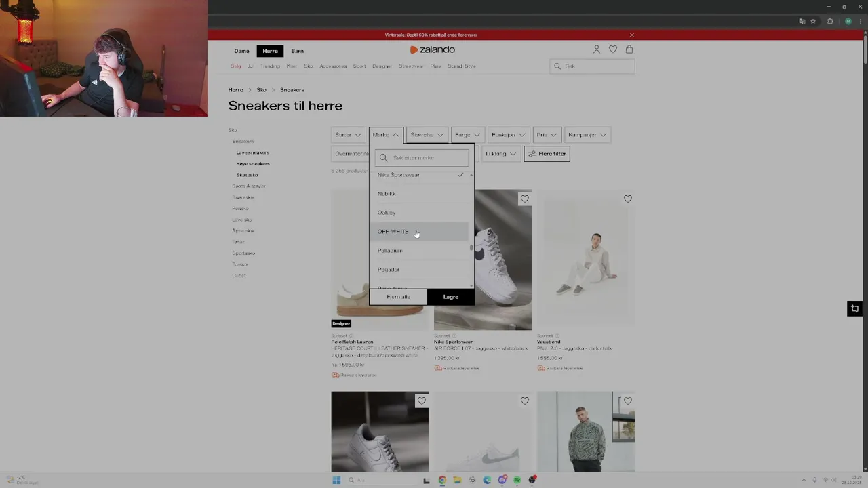Switch to the Barn tab
This screenshot has height=488, width=868.
298,52
